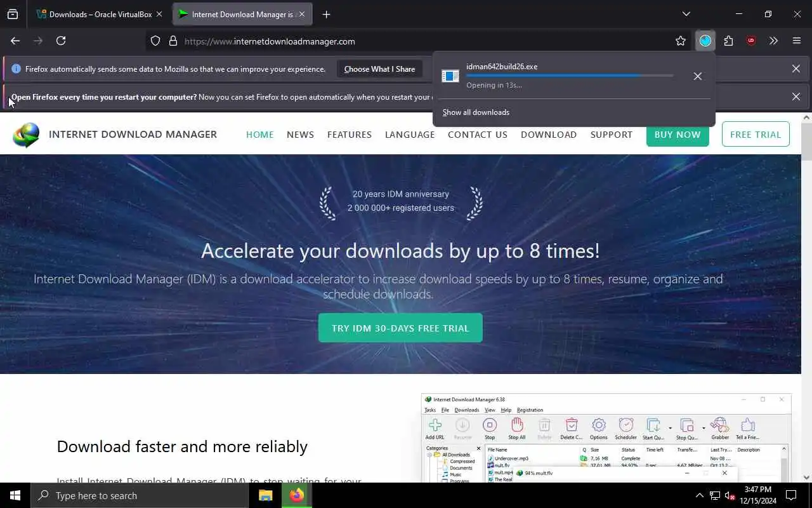Viewport: 812px width, 508px height.
Task: Dismiss the Firefox data sharing notification
Action: pos(796,69)
